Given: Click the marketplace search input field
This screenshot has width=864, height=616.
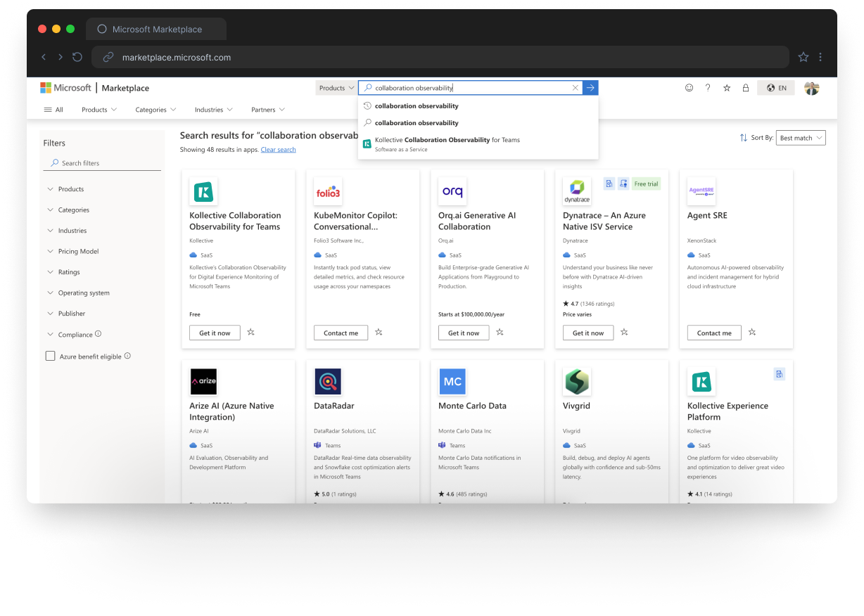Looking at the screenshot, I should 471,88.
